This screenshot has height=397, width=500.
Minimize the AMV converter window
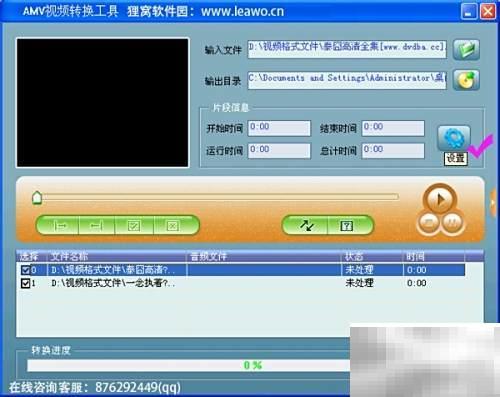(x=469, y=12)
